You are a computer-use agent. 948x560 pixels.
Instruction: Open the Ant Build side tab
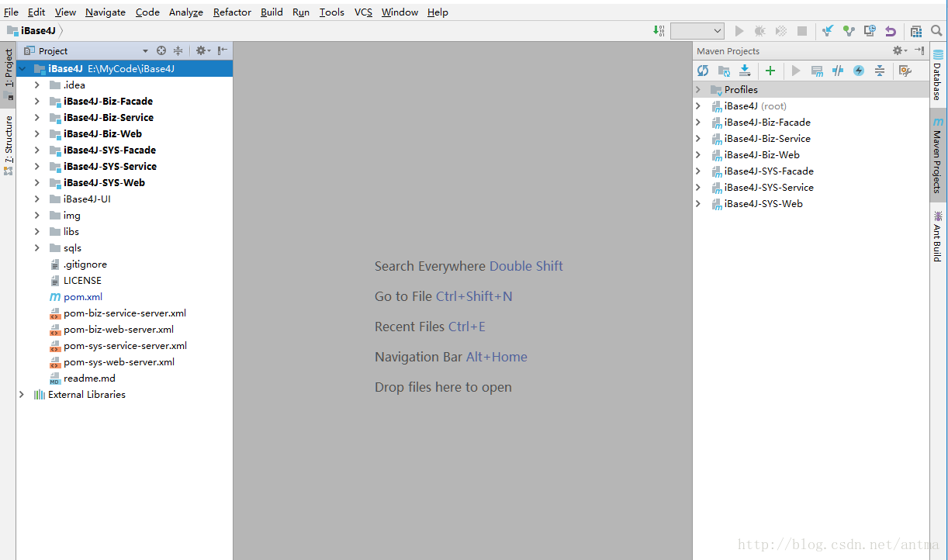coord(938,235)
